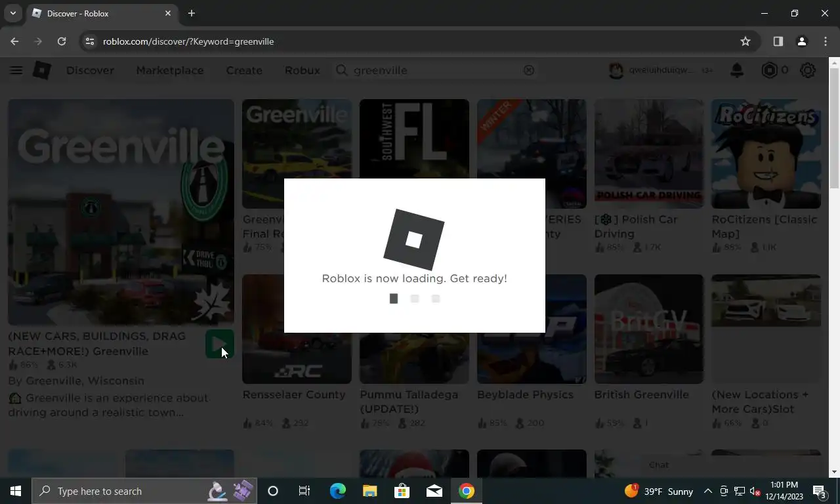Toggle Chrome side panel

(778, 41)
